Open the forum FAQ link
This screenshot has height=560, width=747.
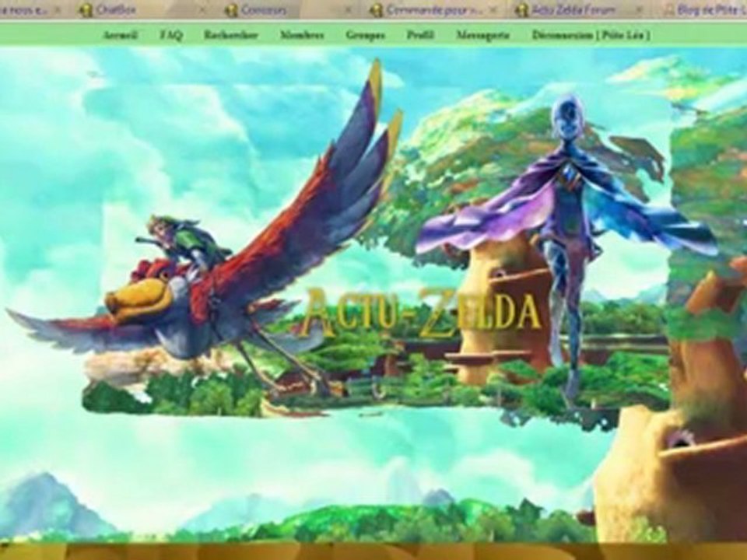[x=170, y=35]
